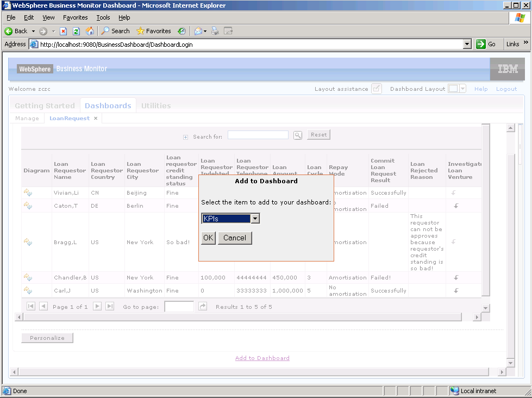Viewport: 532px width, 398px height.
Task: Select the Manage sub-tab
Action: coord(27,118)
